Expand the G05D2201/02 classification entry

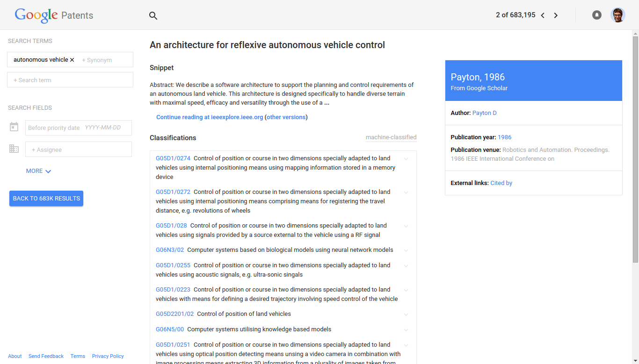coord(406,314)
